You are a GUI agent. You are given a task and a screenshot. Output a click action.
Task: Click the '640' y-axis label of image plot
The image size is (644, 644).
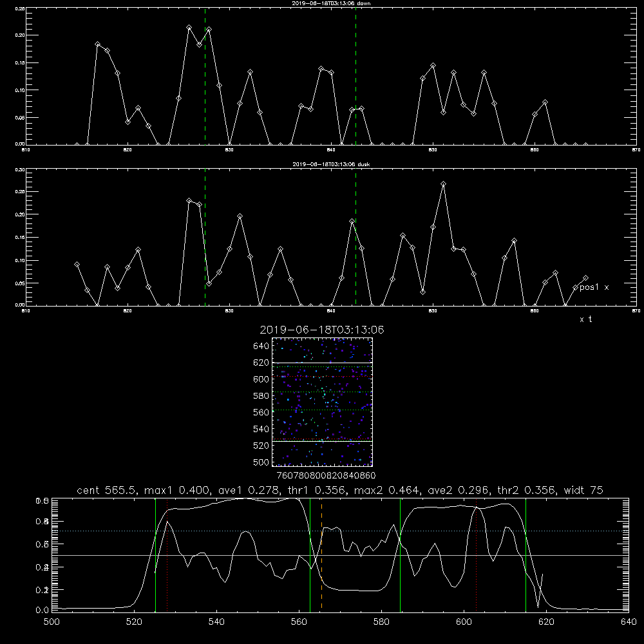point(261,346)
